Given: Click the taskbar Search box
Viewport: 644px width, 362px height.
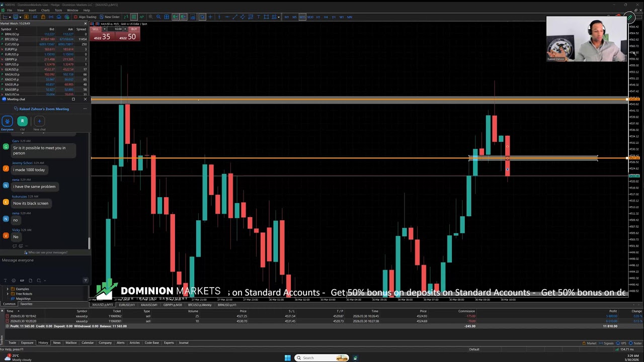Looking at the screenshot, I should coord(322,358).
